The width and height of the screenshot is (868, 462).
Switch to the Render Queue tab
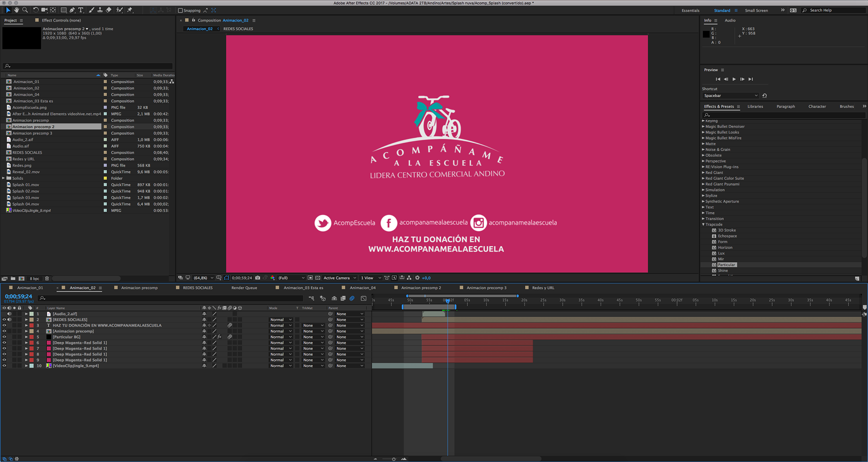(244, 288)
